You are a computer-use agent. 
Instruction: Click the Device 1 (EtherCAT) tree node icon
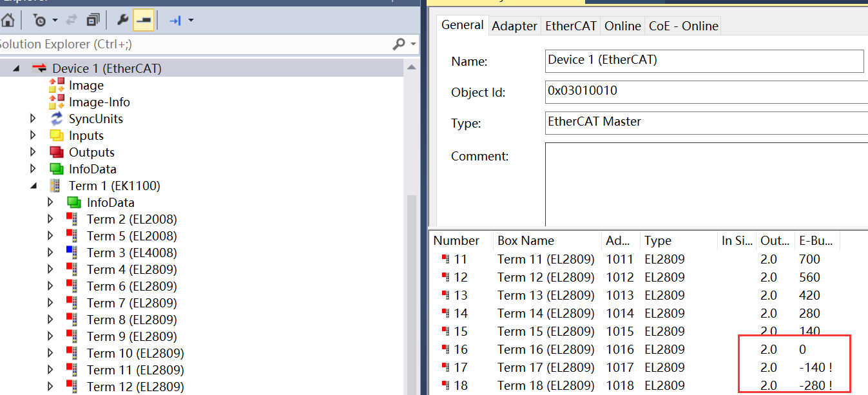click(x=39, y=68)
